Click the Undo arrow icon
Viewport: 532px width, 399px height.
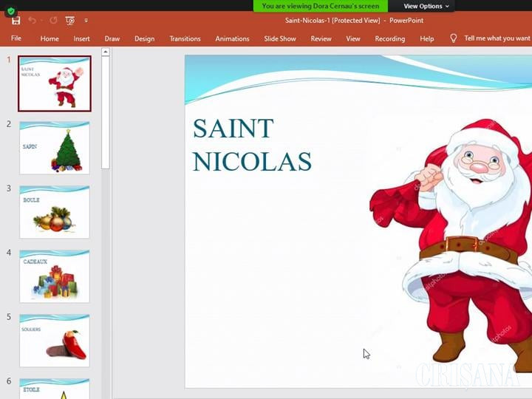coord(33,21)
